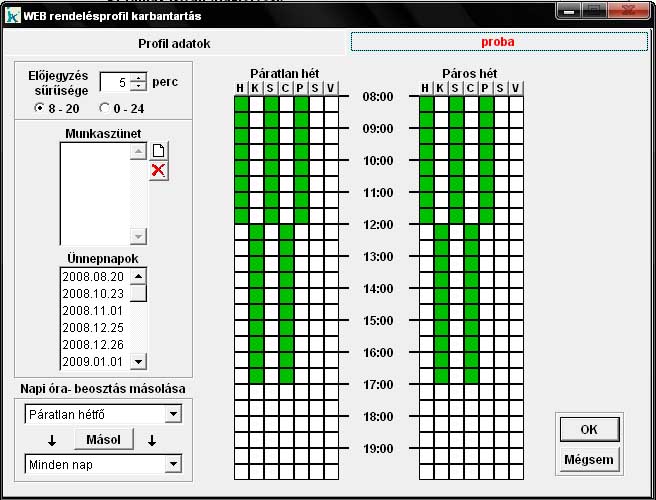Open the Minden nap dropdown

coord(173,464)
